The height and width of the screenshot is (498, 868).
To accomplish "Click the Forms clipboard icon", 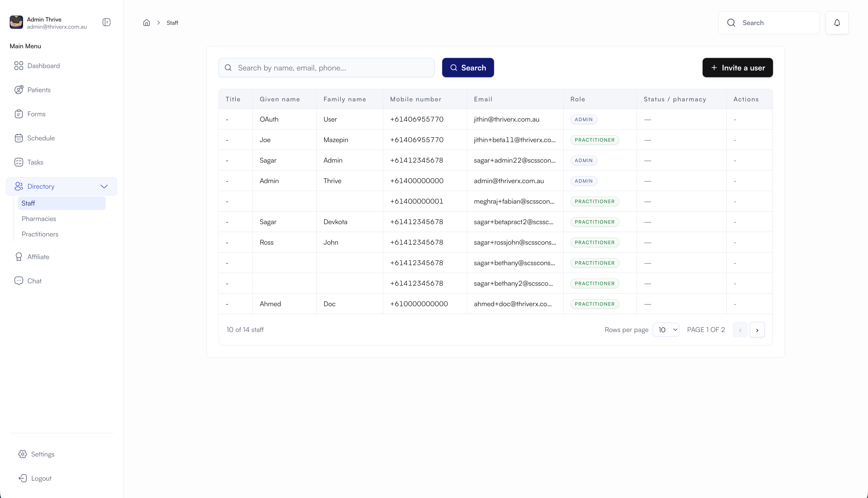I will click(x=19, y=114).
